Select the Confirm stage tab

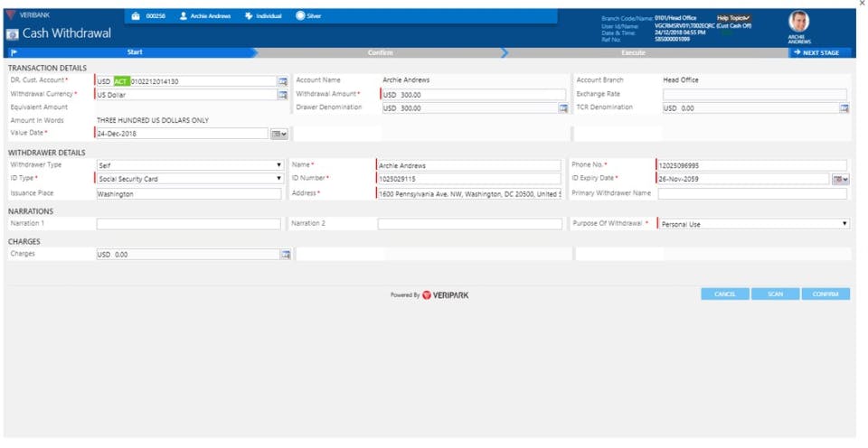point(381,53)
